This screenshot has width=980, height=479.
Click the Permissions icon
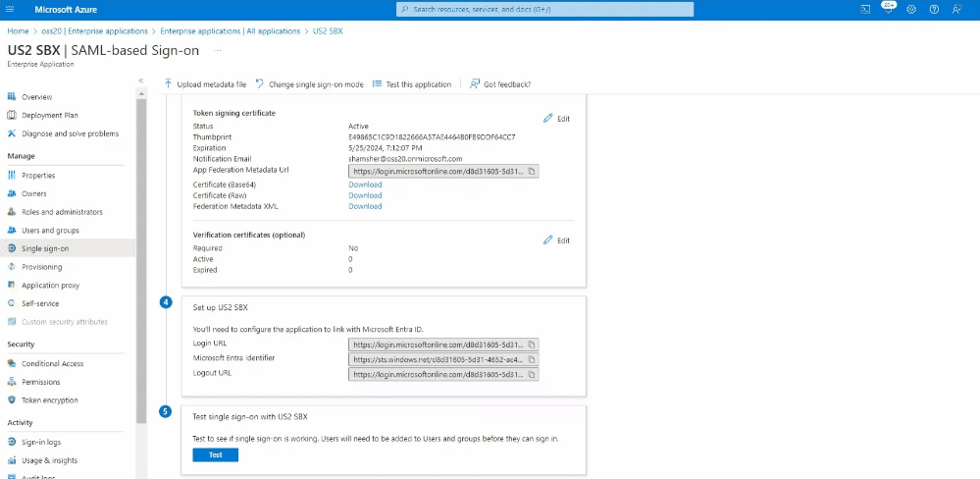point(11,382)
